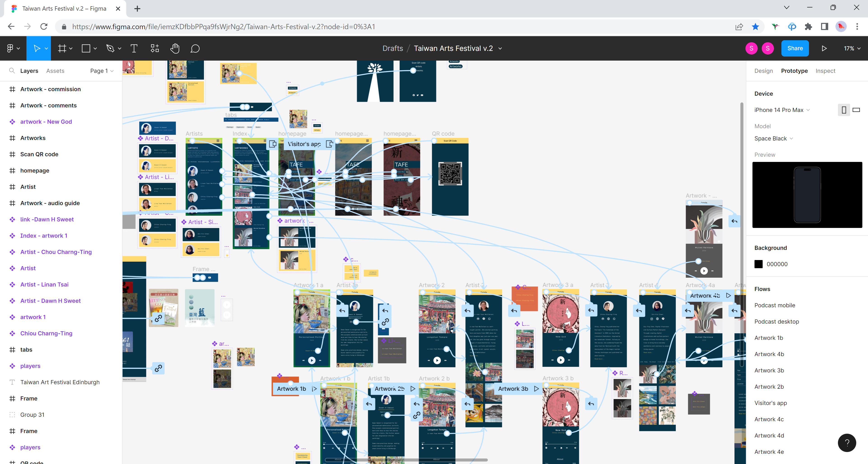Set device orientation to landscape
This screenshot has width=868, height=464.
point(856,110)
